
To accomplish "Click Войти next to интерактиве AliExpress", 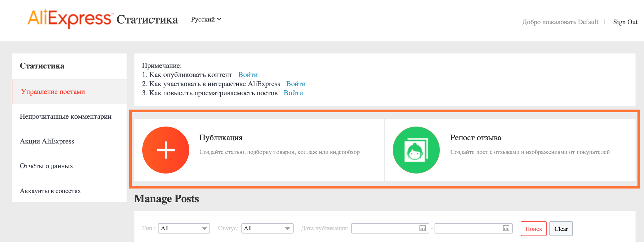I will [296, 84].
